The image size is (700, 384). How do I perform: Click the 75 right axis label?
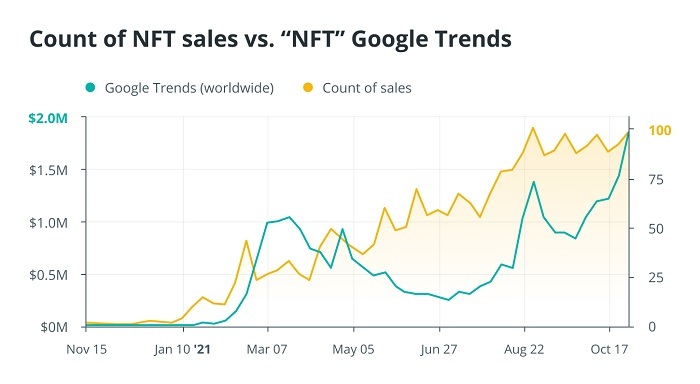(x=656, y=179)
